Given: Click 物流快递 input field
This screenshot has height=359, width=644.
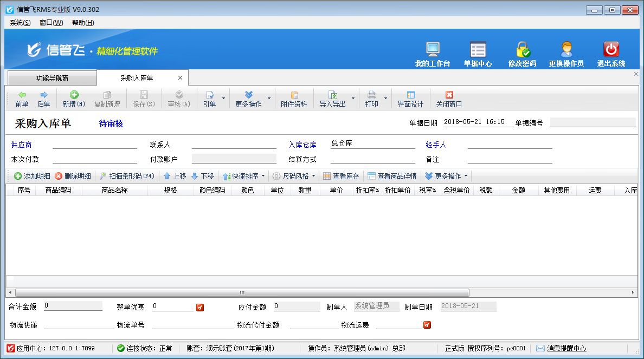Looking at the screenshot, I should click(79, 324).
